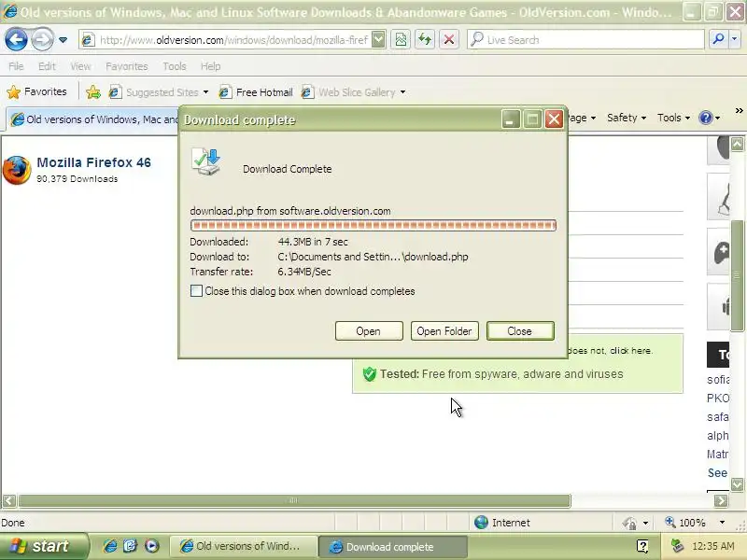Click the Open button
The height and width of the screenshot is (560, 747).
click(x=369, y=331)
